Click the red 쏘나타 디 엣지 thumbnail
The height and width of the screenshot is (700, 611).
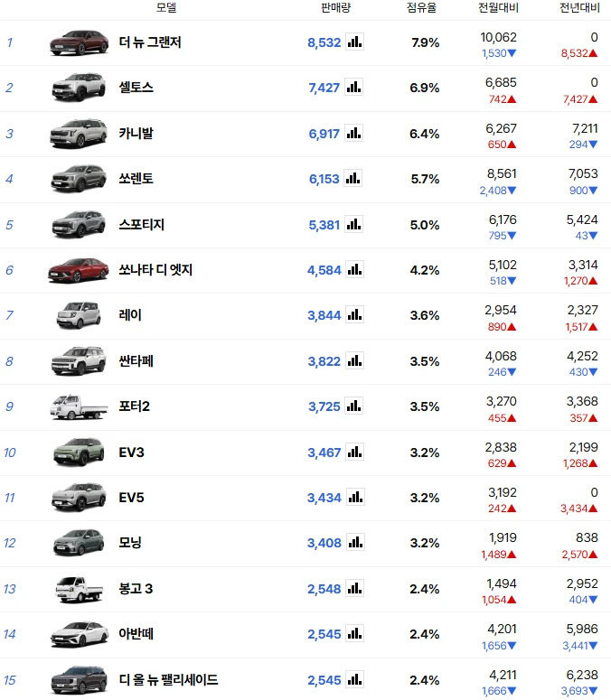coord(78,270)
